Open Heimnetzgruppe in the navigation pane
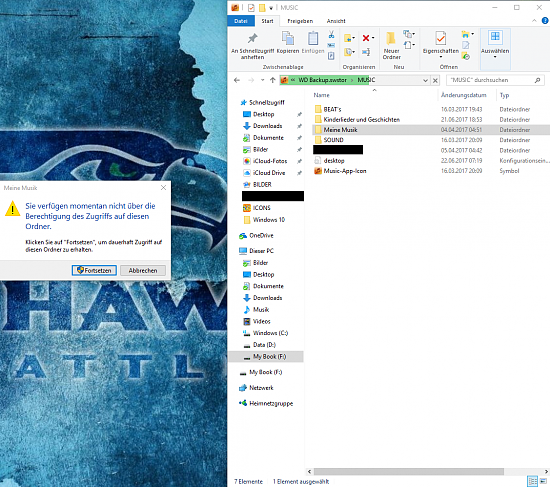This screenshot has width=550, height=487. click(271, 403)
